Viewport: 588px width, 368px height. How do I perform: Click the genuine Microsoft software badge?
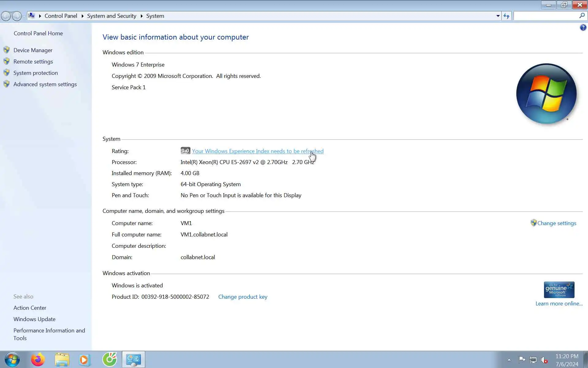(559, 290)
